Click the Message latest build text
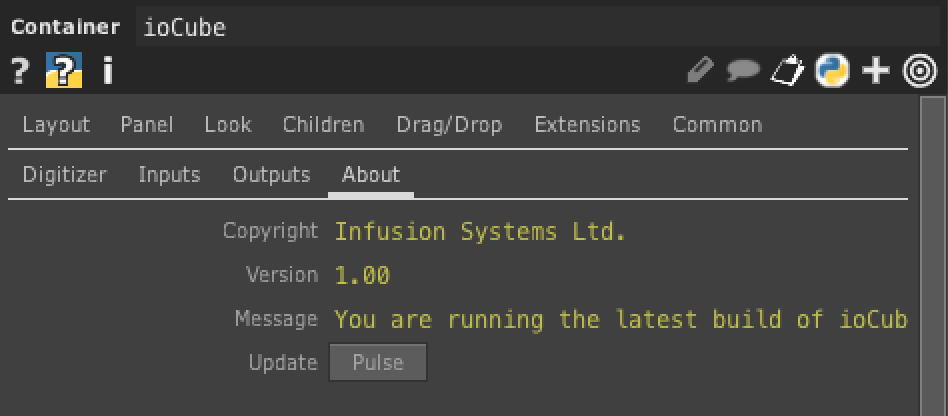Viewport: 948px width, 416px height. [621, 319]
